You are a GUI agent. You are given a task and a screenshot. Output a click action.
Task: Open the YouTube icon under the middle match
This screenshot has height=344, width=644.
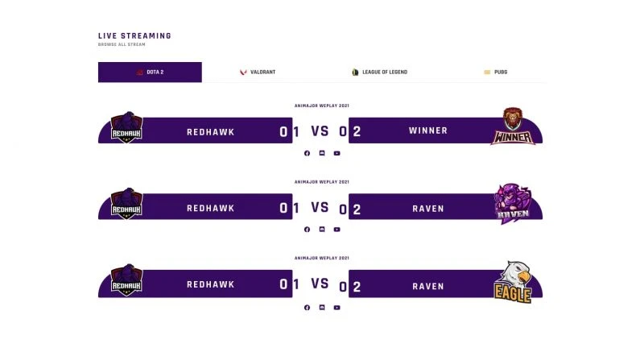[336, 230]
